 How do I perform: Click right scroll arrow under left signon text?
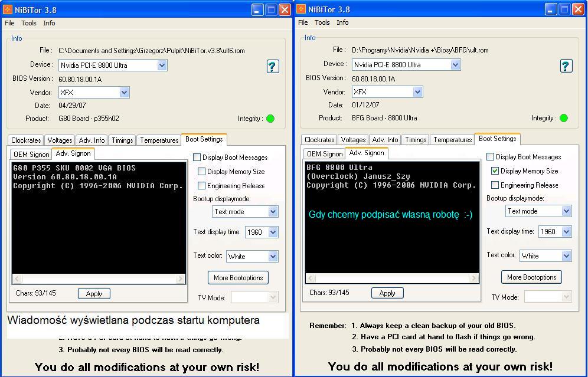click(181, 279)
